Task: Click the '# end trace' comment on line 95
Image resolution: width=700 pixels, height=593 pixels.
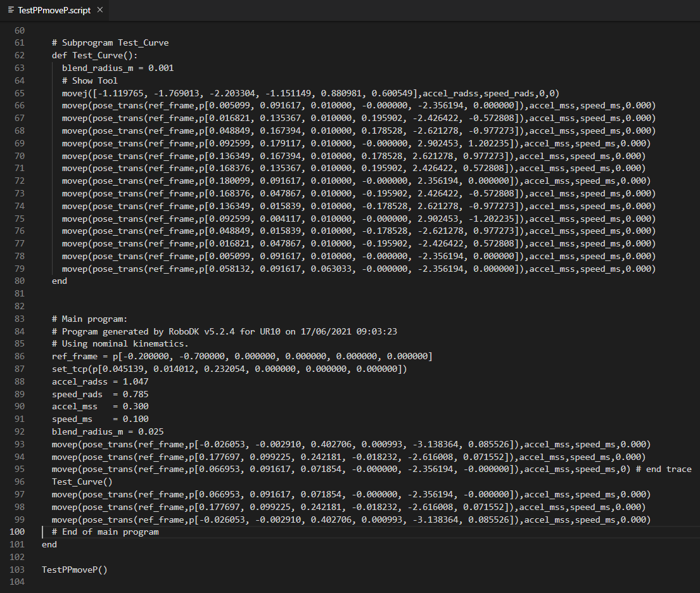Action: (663, 469)
